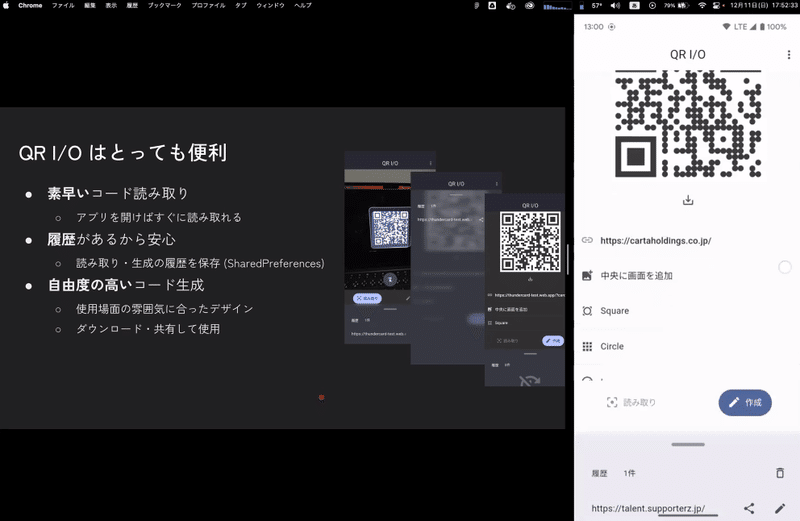This screenshot has height=521, width=800.
Task: Click the macOS date and time display
Action: (x=764, y=6)
